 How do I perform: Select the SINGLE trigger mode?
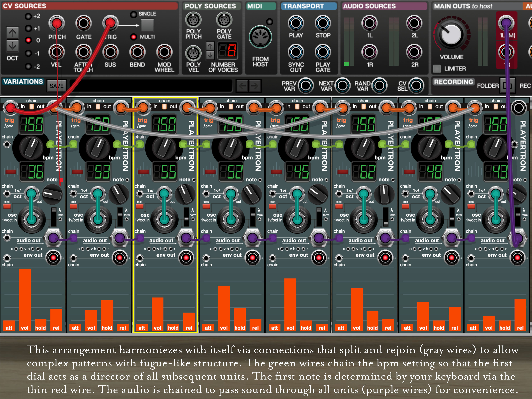tap(133, 14)
